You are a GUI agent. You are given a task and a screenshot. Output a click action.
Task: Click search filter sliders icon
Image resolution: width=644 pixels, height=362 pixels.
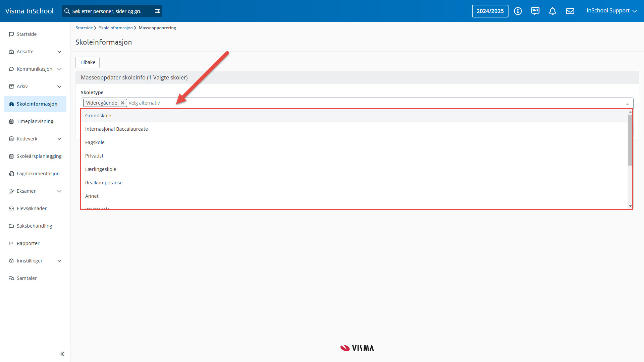point(158,11)
